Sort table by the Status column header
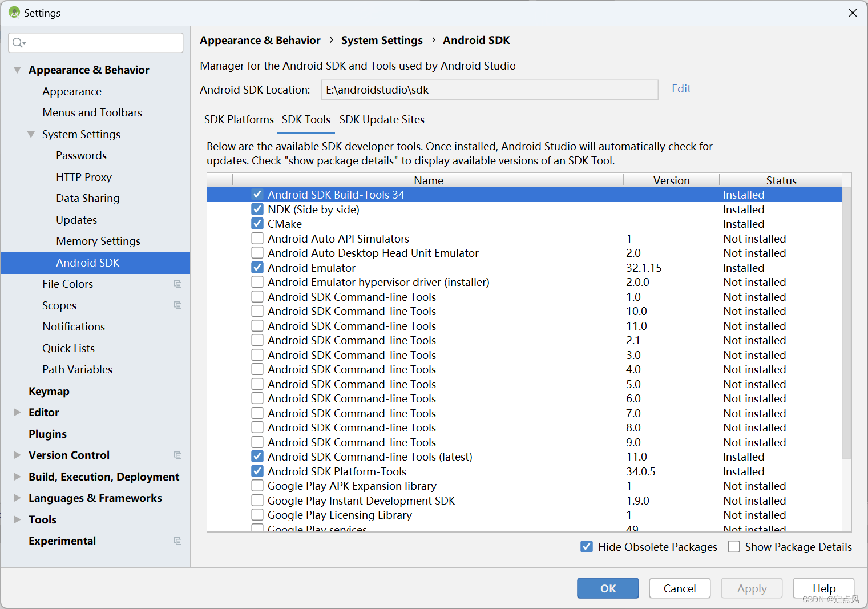 781,180
